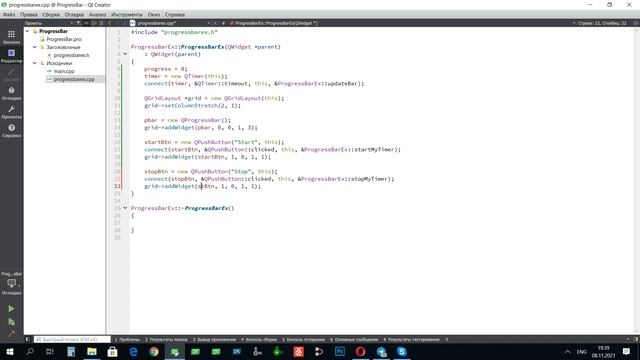Open Telegram from the taskbar
Viewport: 640px width, 360px height.
coord(381,351)
